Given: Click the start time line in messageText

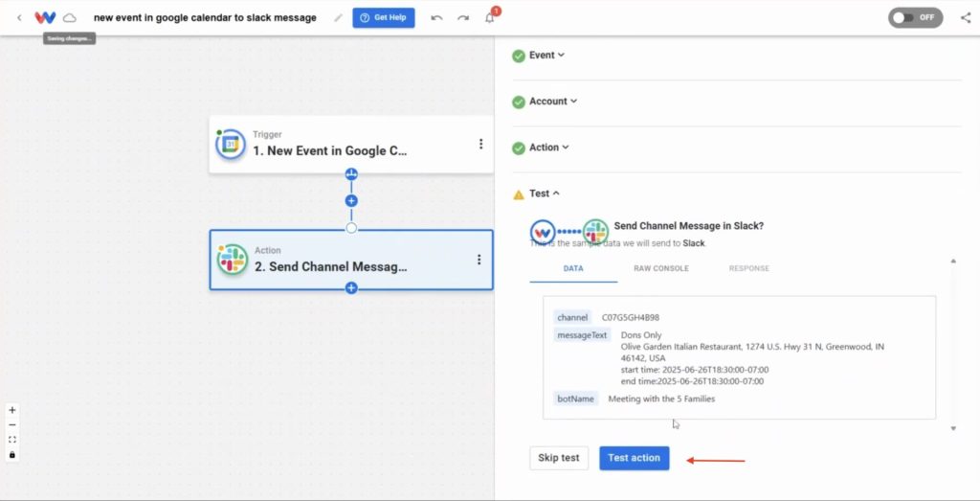Looking at the screenshot, I should pos(695,370).
